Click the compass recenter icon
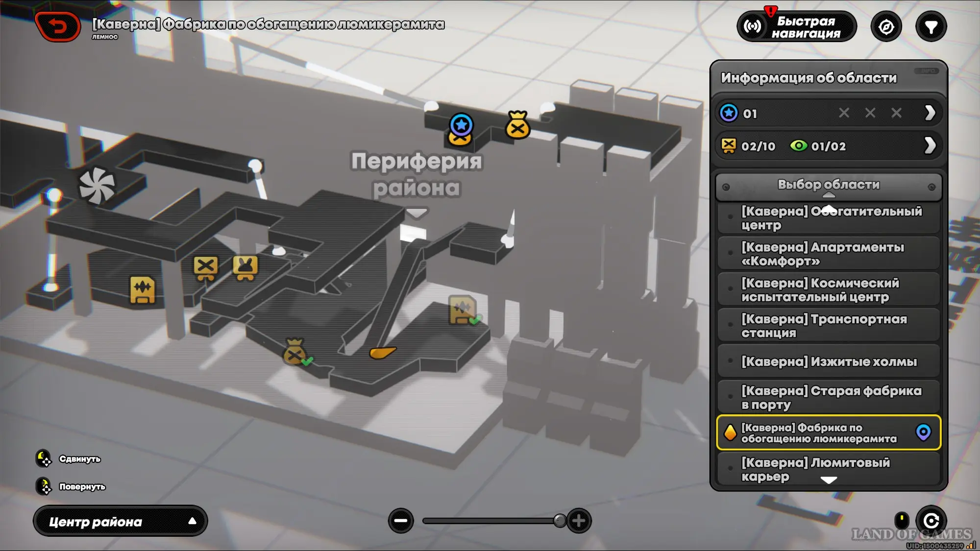 (886, 27)
